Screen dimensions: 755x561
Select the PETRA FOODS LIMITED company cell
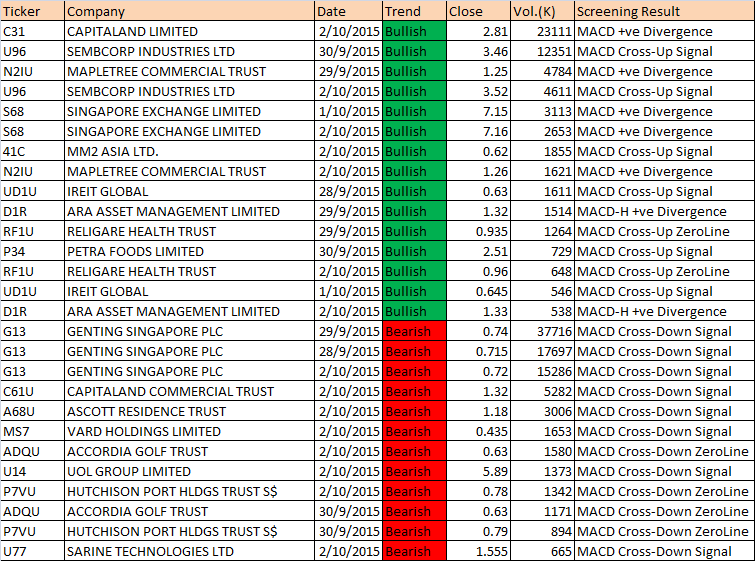pos(189,251)
